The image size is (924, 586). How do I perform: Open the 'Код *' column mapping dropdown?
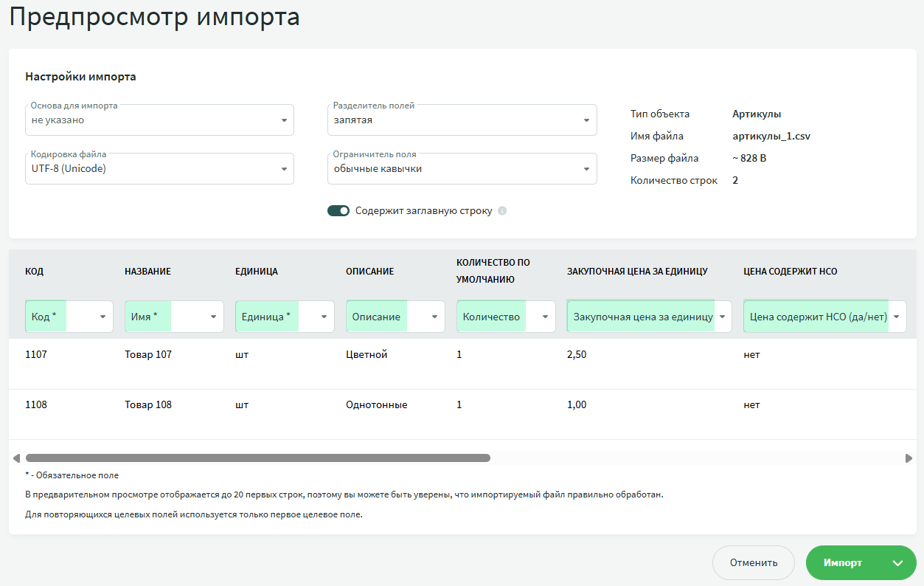point(69,317)
